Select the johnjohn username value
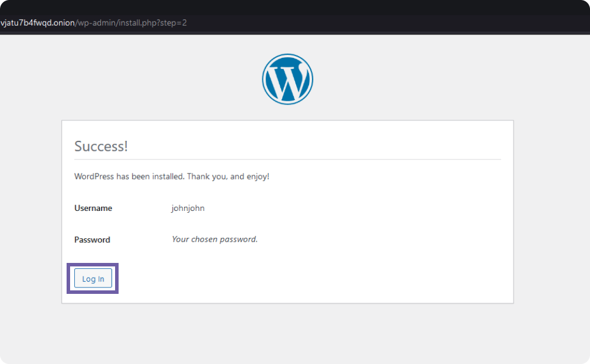This screenshot has height=364, width=590. click(x=188, y=208)
